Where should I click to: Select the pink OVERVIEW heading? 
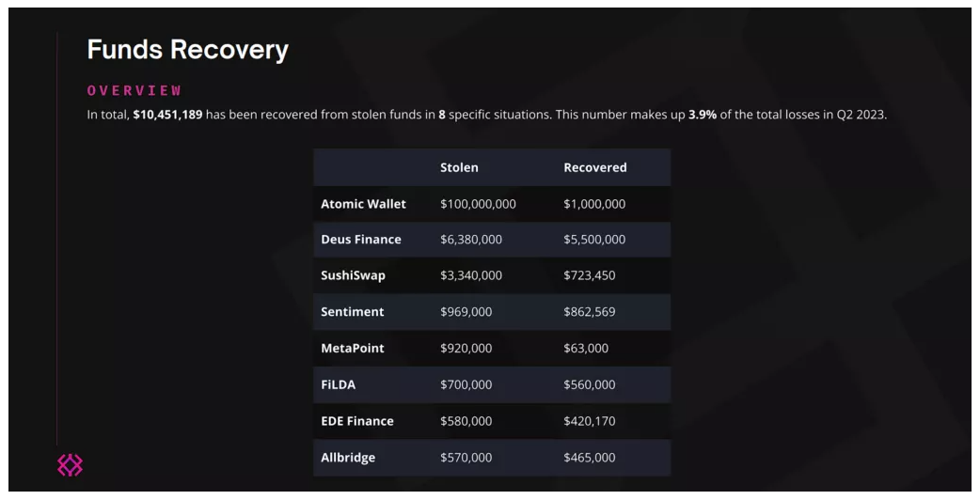coord(134,91)
